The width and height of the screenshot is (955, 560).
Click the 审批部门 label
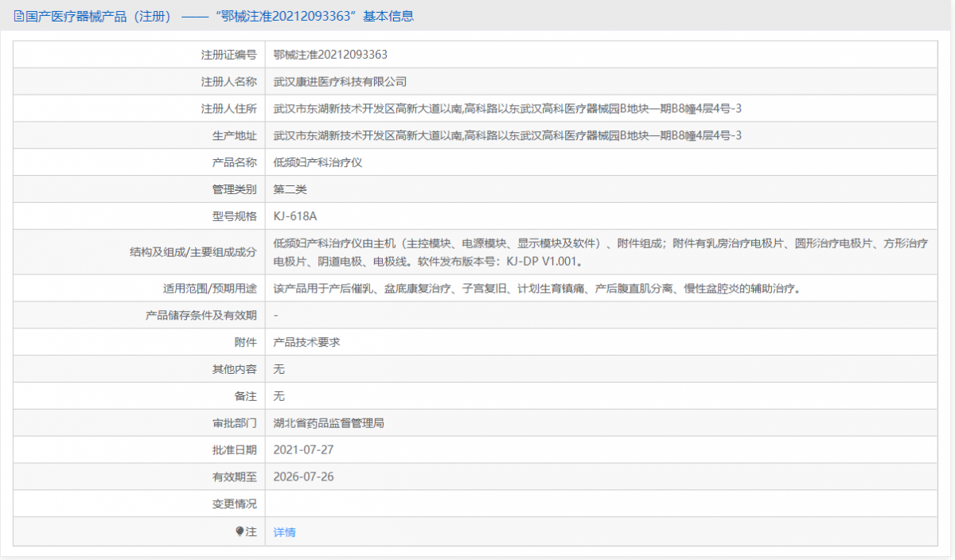235,423
